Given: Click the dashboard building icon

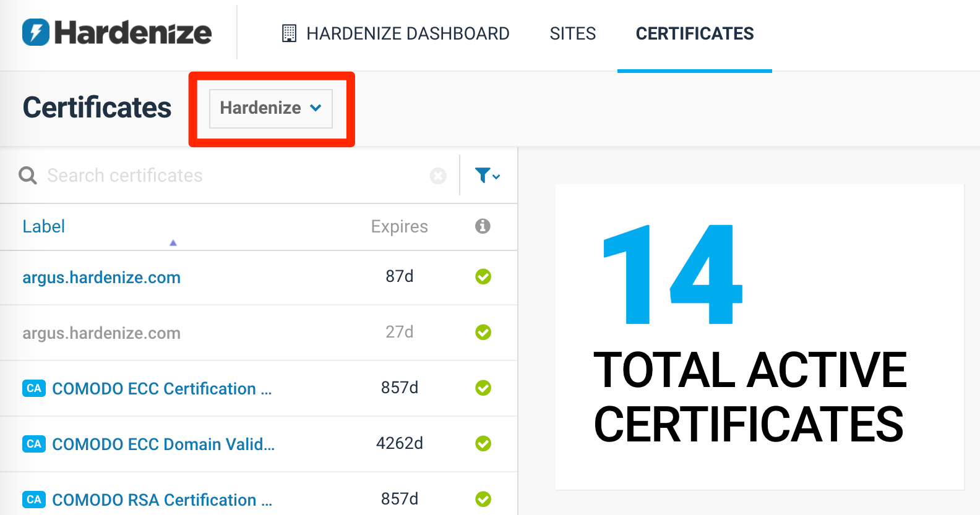Looking at the screenshot, I should tap(289, 33).
